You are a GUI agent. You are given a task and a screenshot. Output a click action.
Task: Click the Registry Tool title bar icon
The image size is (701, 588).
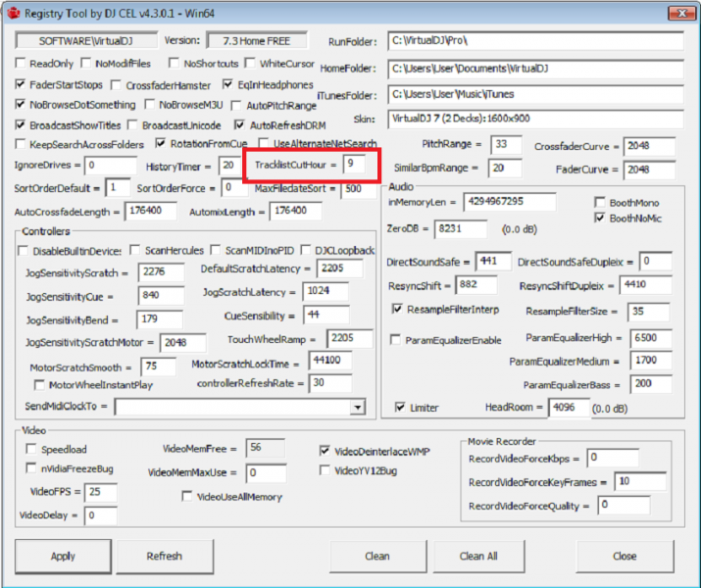point(14,14)
